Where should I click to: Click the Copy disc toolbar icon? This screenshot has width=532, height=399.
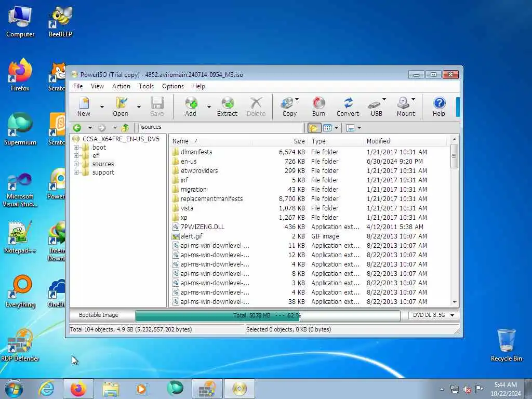point(288,106)
